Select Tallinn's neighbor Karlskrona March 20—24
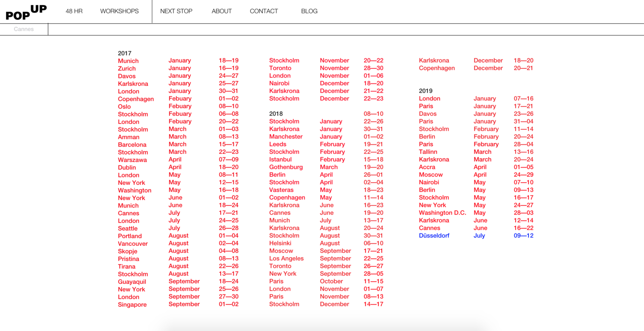The height and width of the screenshot is (331, 644). pos(476,159)
